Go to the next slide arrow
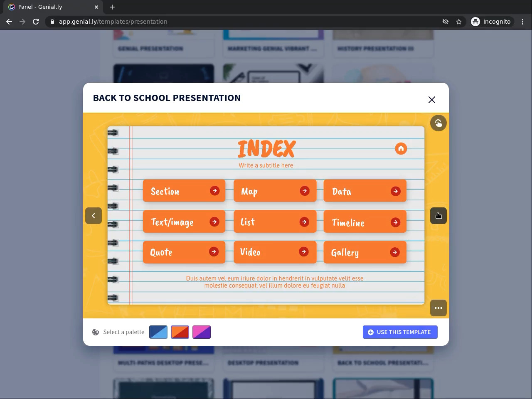 tap(438, 216)
